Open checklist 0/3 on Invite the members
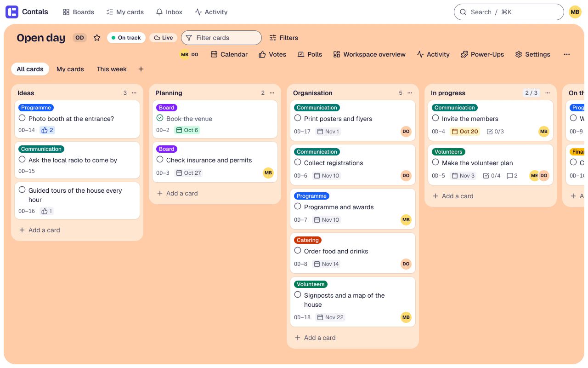Image resolution: width=588 pixels, height=368 pixels. [495, 132]
